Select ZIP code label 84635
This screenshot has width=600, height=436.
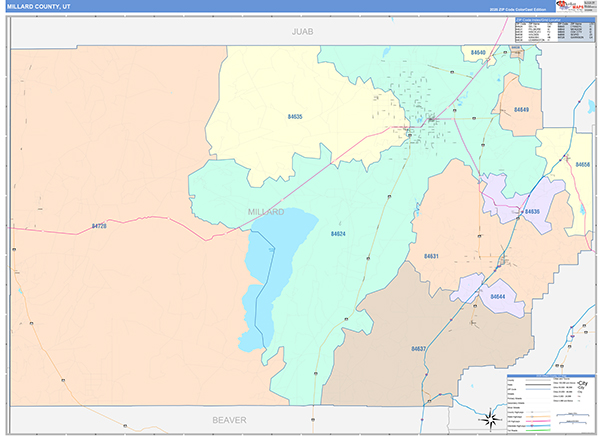(x=295, y=117)
